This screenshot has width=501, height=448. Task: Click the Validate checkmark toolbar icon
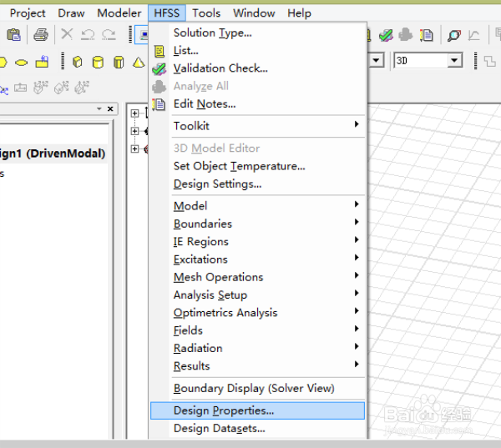click(x=386, y=35)
